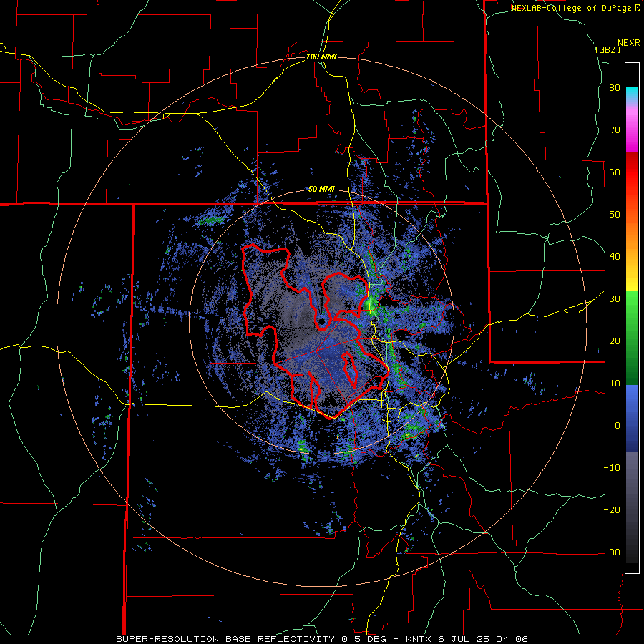
Task: Click the NEXR label near the color scale
Action: [x=629, y=43]
